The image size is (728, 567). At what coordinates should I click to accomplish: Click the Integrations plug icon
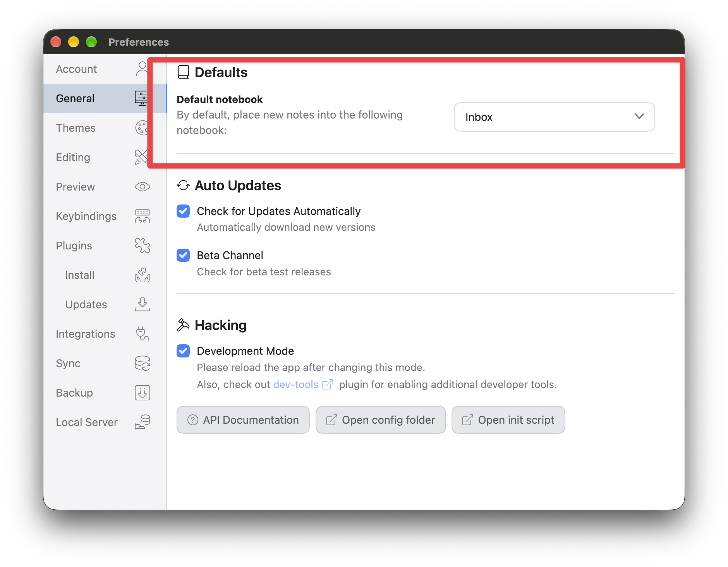[142, 334]
